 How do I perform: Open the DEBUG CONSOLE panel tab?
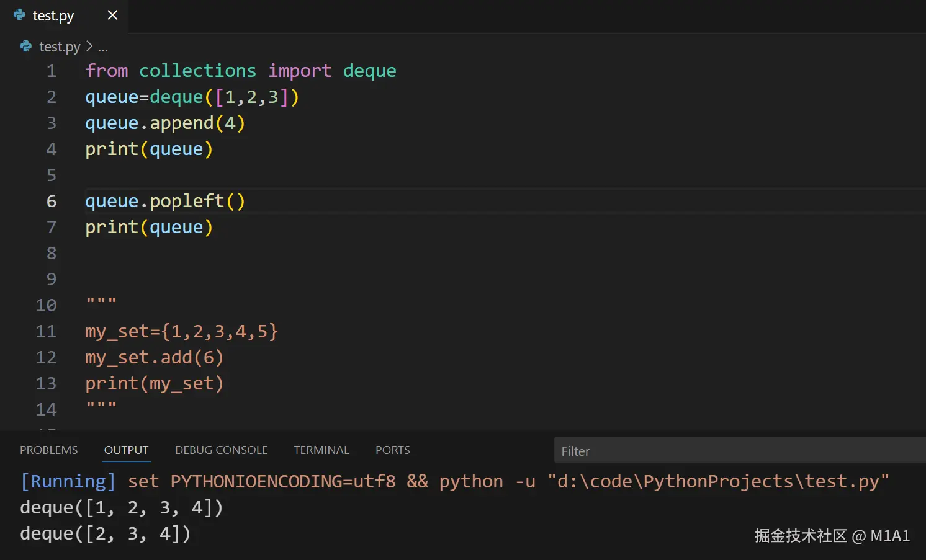(x=222, y=450)
